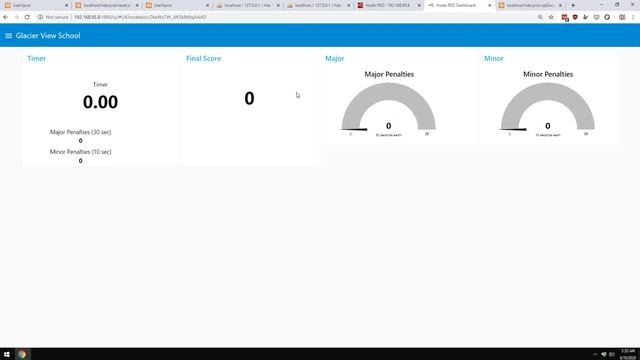Viewport: 640px width, 360px height.
Task: Close the Node-RED 192.168 editor tab
Action: tap(419, 5)
